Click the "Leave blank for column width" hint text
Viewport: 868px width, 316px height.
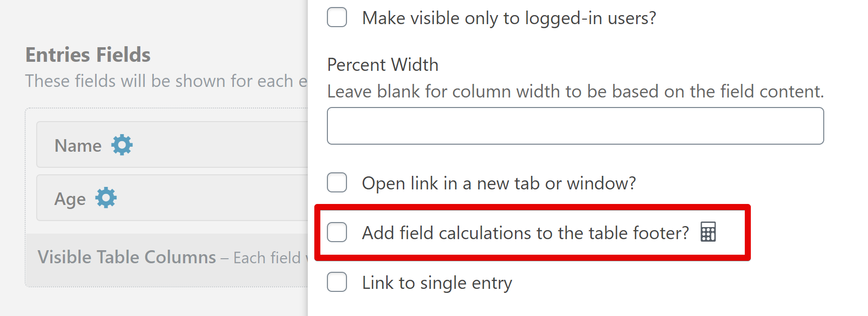(575, 91)
